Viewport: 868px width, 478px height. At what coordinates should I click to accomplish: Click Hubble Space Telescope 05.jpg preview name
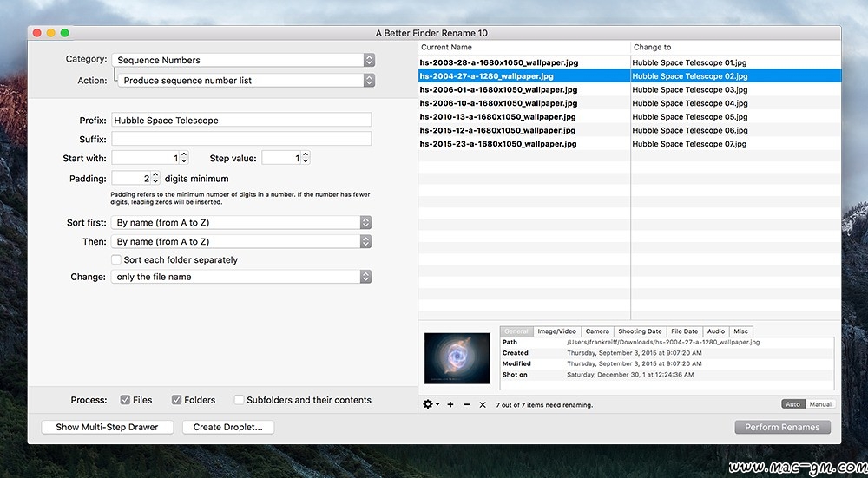690,117
